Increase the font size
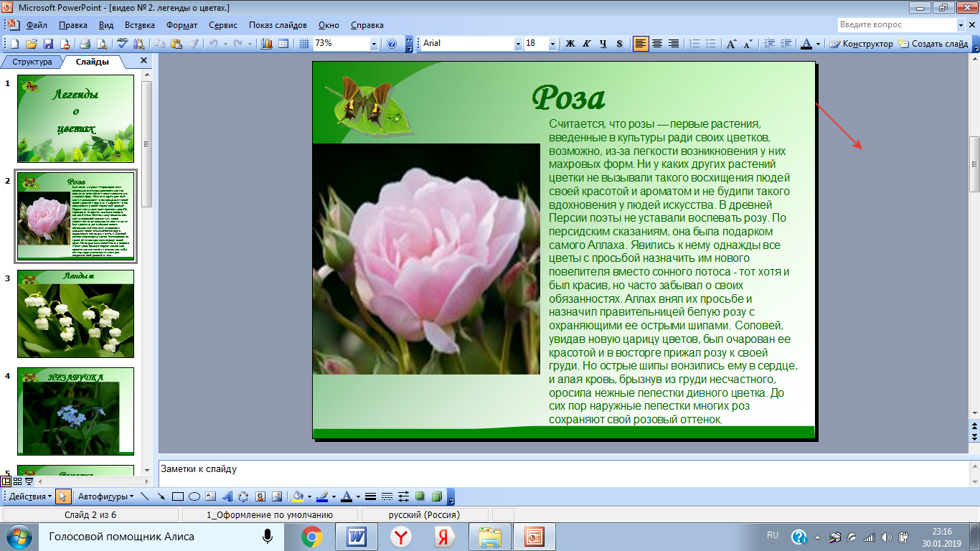The width and height of the screenshot is (980, 551). click(731, 44)
